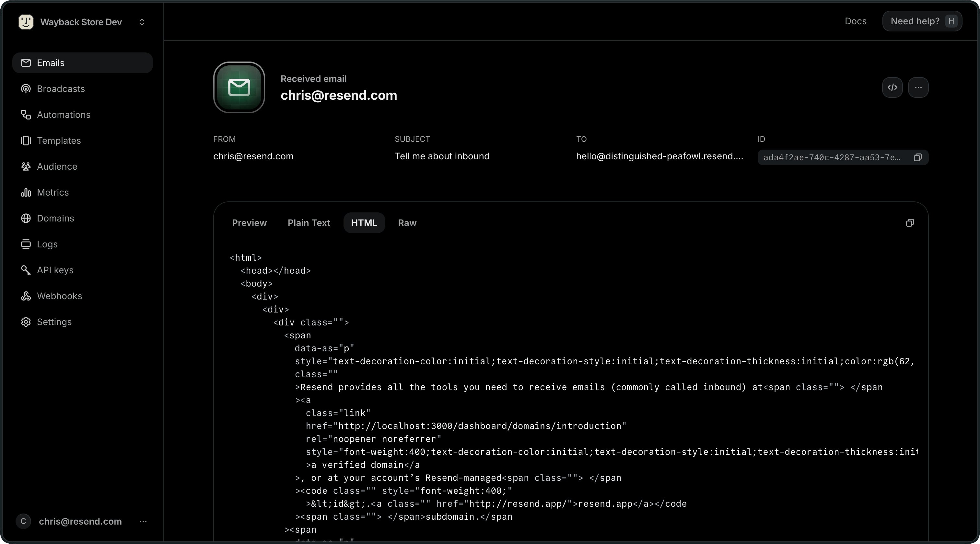Expand the Wayback Store Dev team switcher
Viewport: 980px width, 544px height.
click(x=142, y=22)
